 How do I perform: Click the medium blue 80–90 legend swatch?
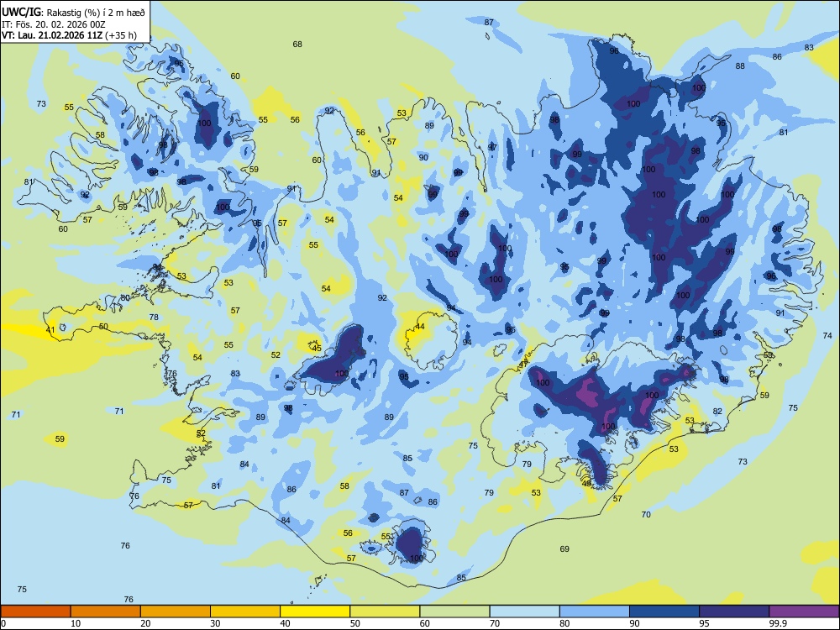[595, 612]
